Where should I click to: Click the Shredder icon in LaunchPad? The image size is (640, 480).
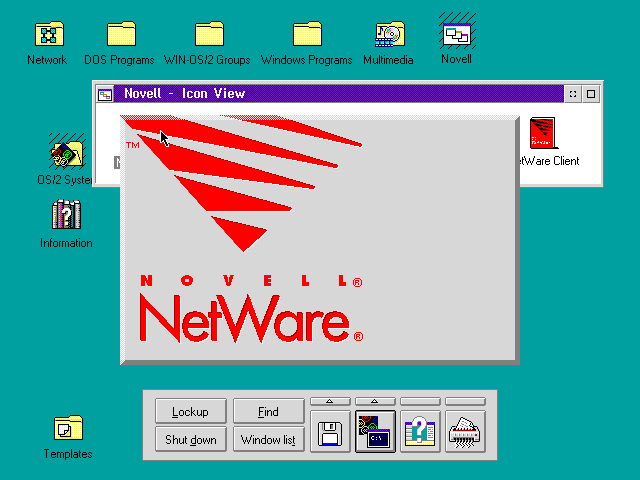pyautogui.click(x=465, y=432)
